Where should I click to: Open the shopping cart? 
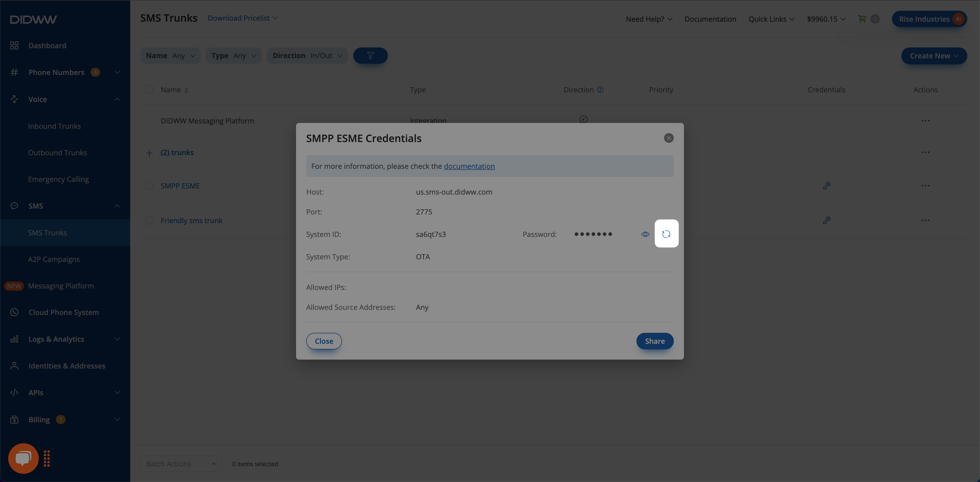(862, 19)
